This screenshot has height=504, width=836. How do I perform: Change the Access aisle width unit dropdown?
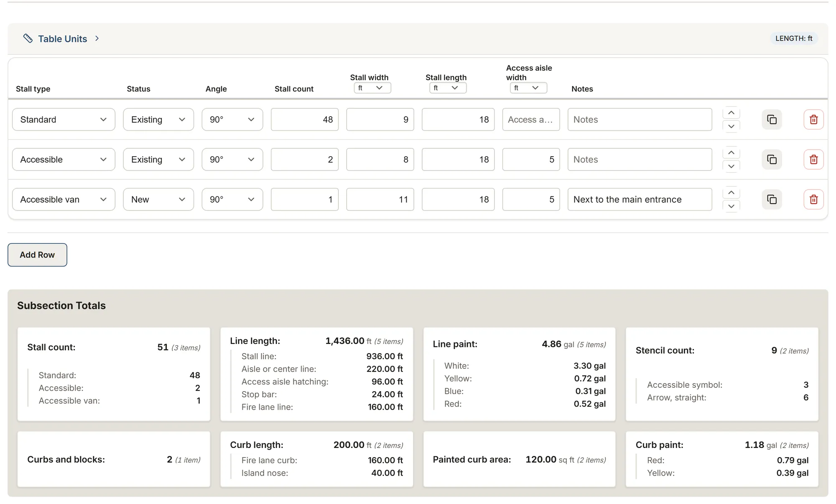[x=528, y=88]
